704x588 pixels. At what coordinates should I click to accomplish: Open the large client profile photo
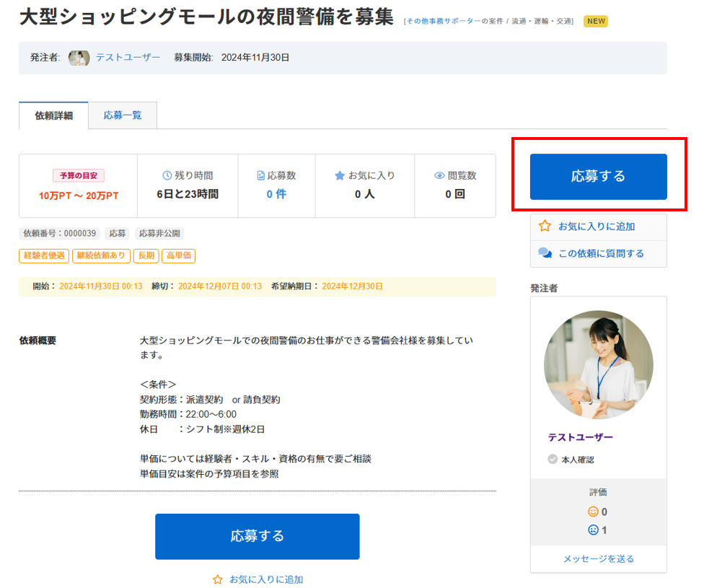click(598, 364)
